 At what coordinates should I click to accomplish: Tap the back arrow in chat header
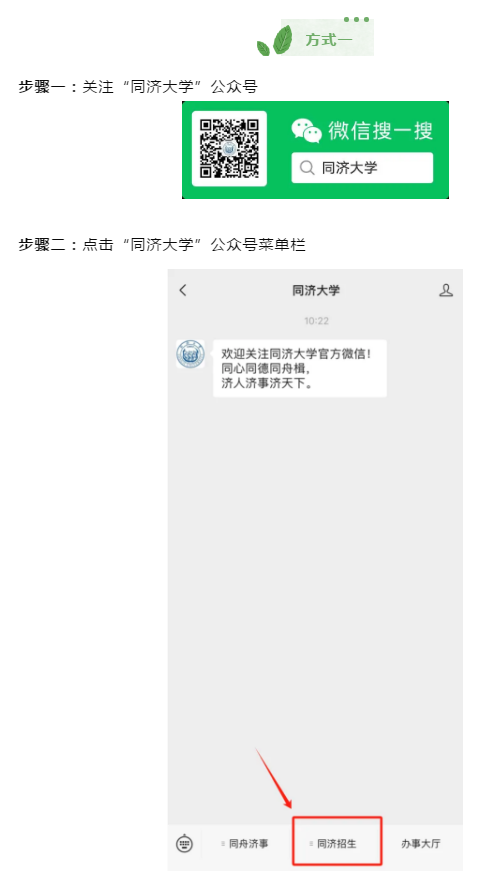click(183, 290)
